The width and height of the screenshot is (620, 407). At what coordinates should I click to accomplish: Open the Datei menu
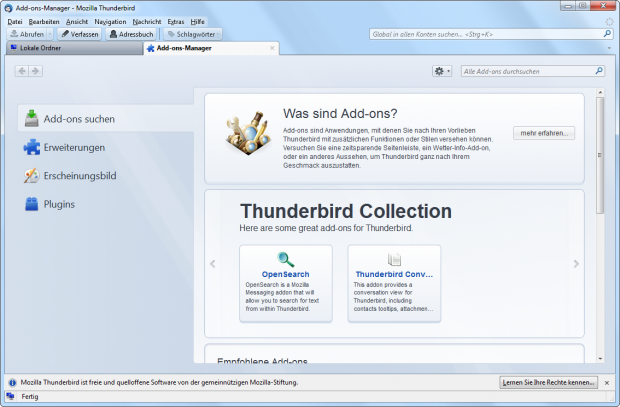15,22
